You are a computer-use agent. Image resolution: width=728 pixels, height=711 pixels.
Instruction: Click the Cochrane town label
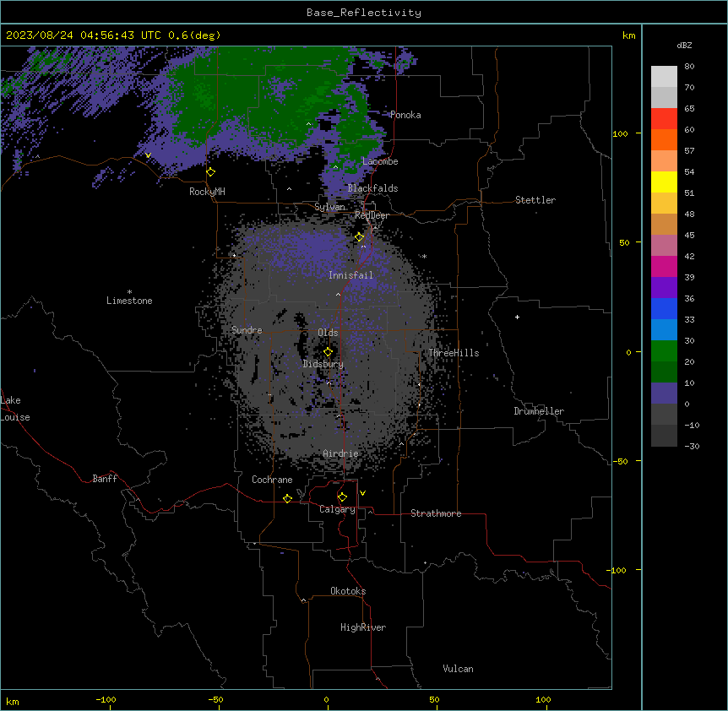[x=272, y=480]
